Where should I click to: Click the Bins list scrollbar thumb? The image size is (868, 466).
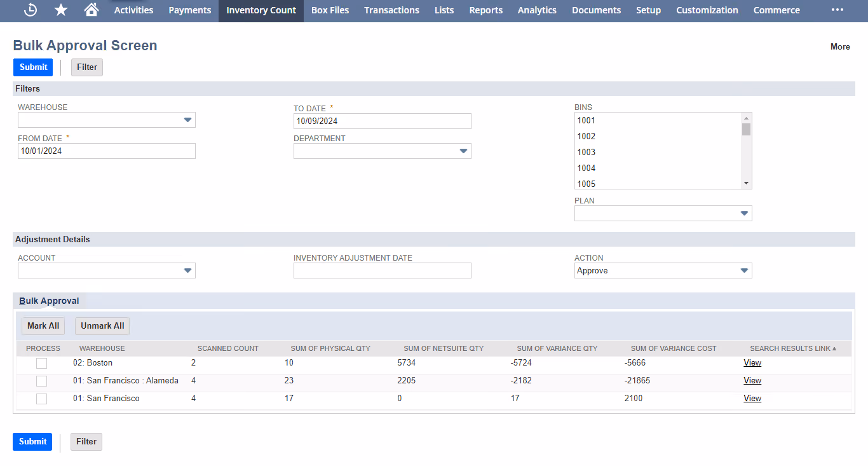pos(747,130)
